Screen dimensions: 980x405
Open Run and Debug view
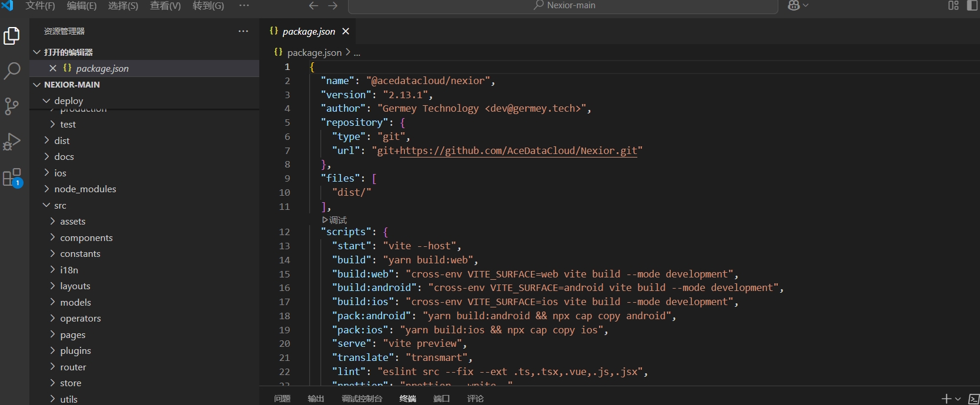coord(12,142)
